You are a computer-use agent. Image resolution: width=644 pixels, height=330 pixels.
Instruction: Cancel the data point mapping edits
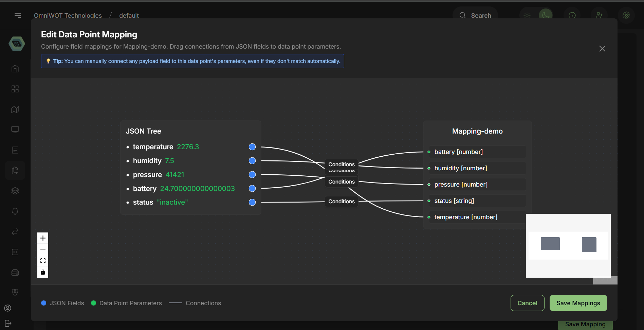[x=527, y=303]
